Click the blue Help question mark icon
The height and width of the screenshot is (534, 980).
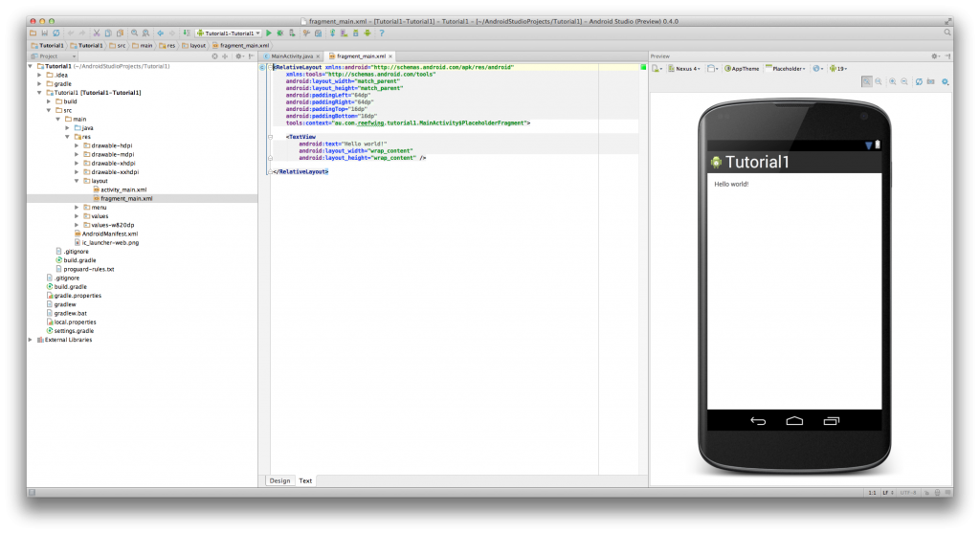[x=381, y=33]
